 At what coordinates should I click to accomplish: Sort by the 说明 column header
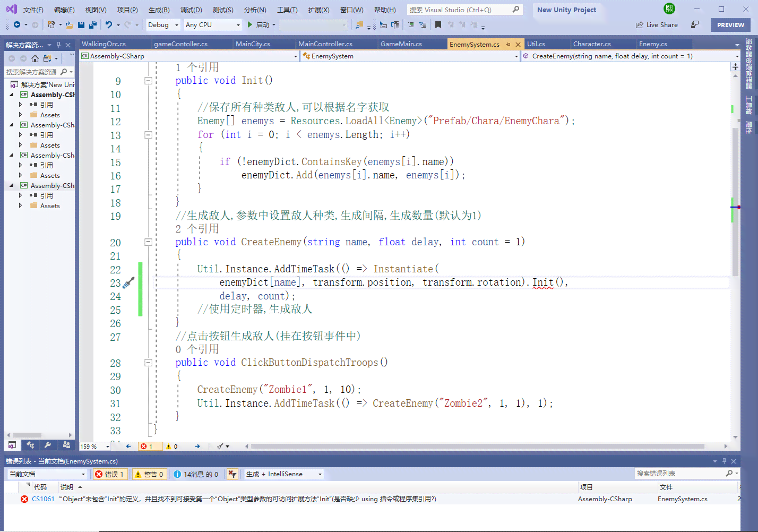click(x=67, y=487)
